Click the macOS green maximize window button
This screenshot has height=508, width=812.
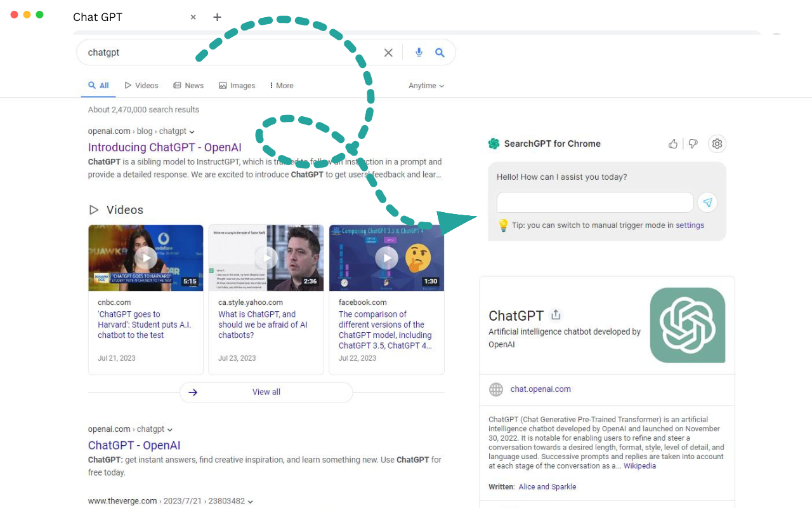tap(39, 15)
